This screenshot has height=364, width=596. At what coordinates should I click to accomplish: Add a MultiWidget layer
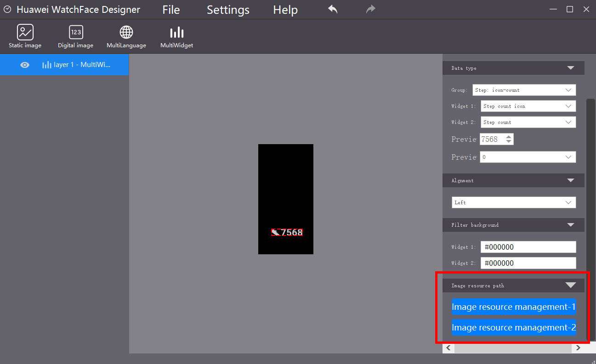click(177, 36)
